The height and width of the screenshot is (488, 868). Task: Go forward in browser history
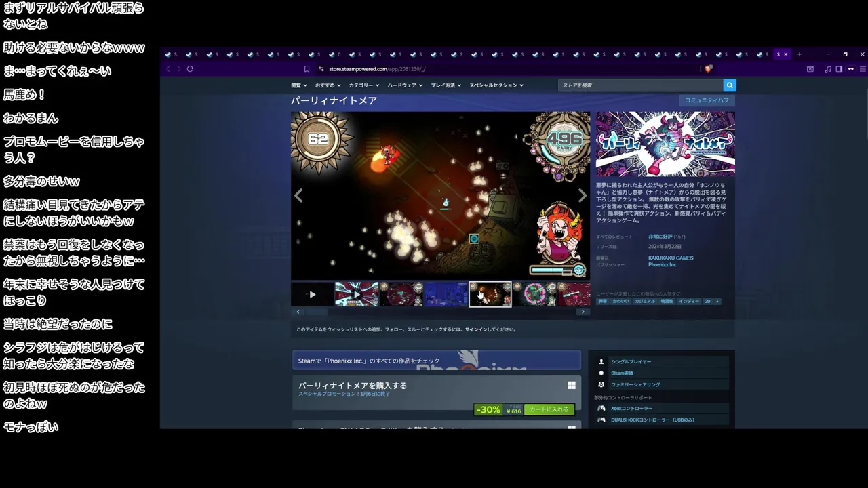178,68
